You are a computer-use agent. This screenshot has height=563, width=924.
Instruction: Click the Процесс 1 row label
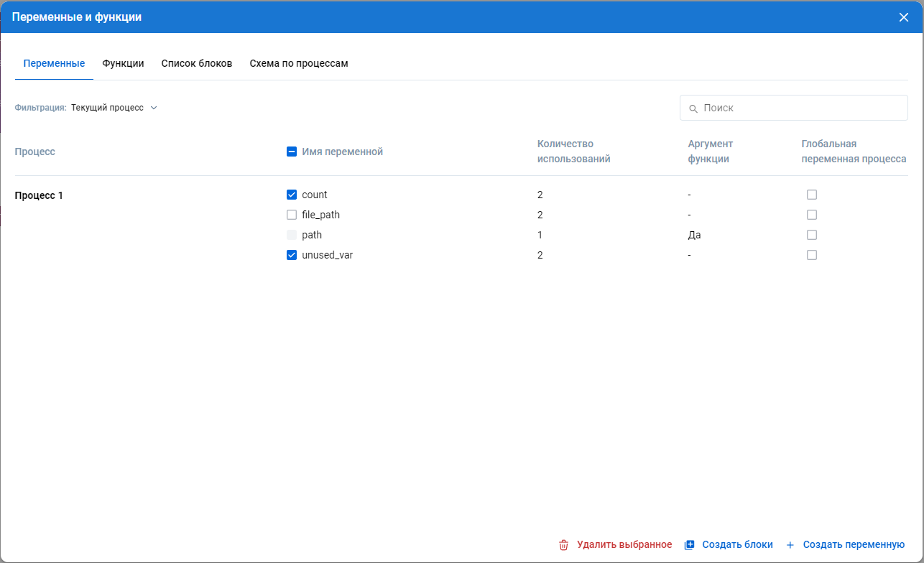tap(39, 195)
